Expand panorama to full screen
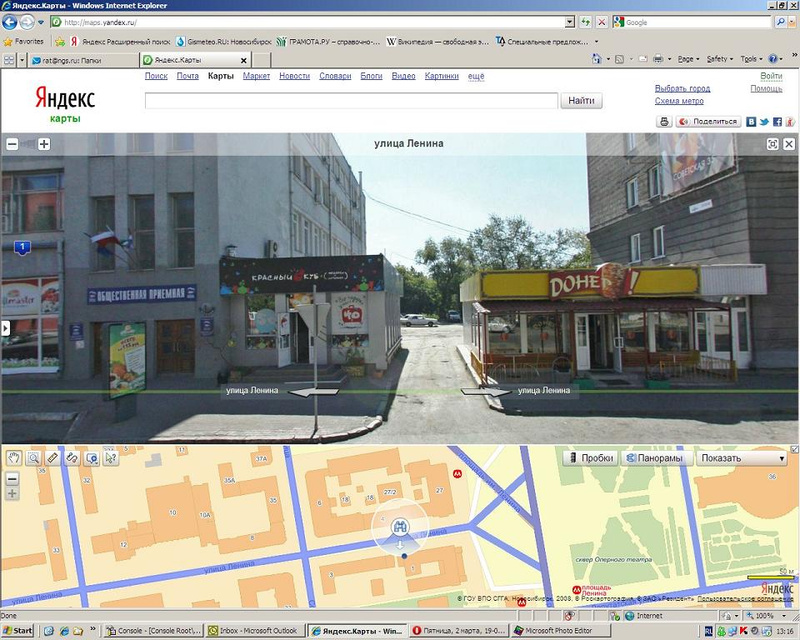800x640 pixels. [x=773, y=144]
